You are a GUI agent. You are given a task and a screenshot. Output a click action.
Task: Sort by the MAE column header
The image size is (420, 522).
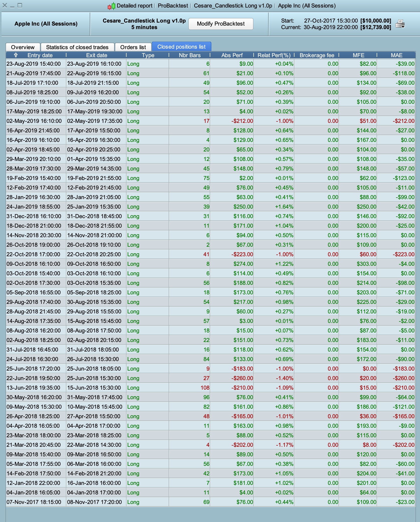click(396, 55)
